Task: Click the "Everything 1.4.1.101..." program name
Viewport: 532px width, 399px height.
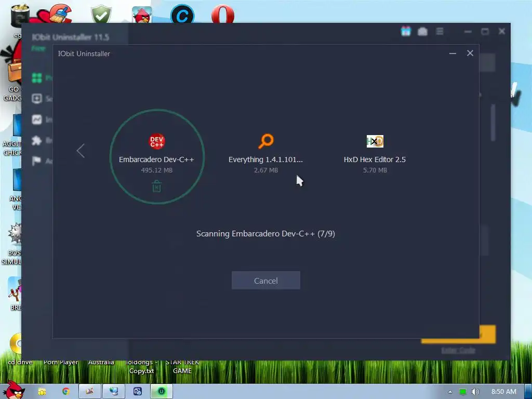Action: (x=265, y=159)
